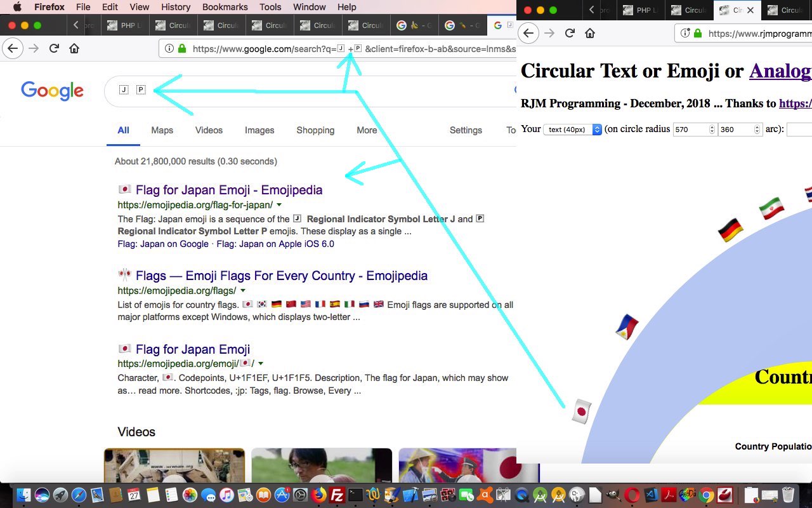Select the Maps search tab
This screenshot has width=812, height=508.
(x=162, y=130)
